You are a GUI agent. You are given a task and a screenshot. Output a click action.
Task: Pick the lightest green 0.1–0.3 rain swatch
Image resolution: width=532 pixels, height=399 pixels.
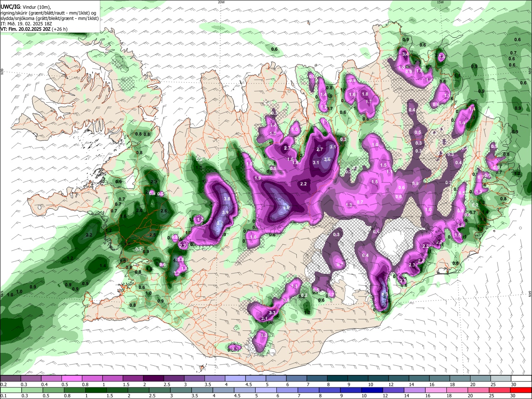10,390
